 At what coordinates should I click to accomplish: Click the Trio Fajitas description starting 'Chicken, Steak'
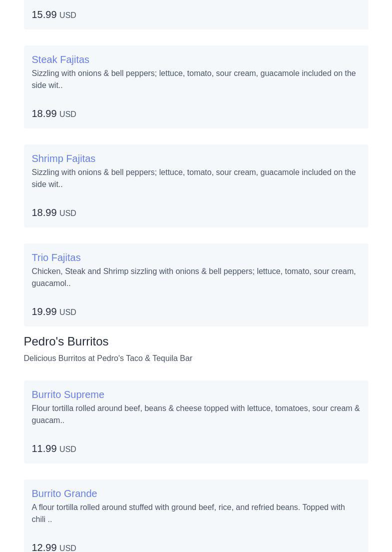(x=193, y=277)
